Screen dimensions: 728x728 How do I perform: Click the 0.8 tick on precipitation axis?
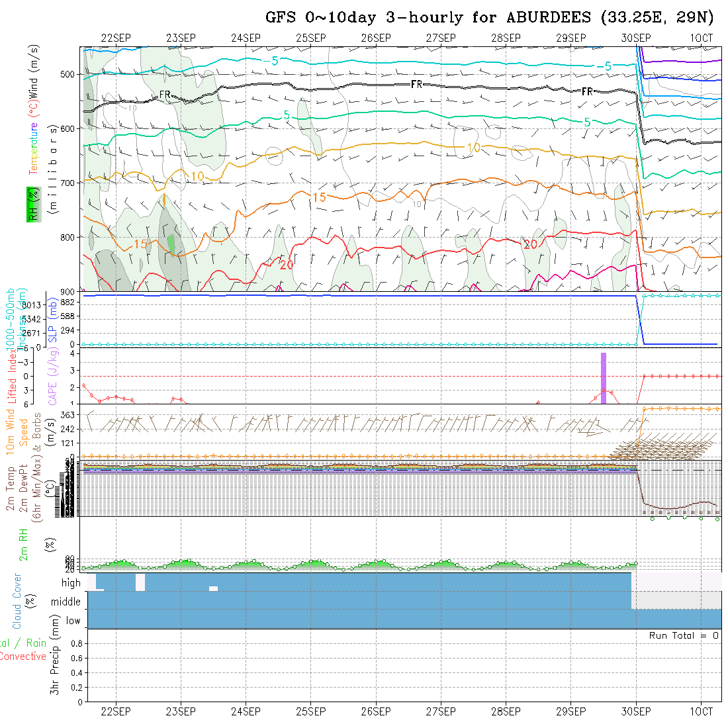75,643
